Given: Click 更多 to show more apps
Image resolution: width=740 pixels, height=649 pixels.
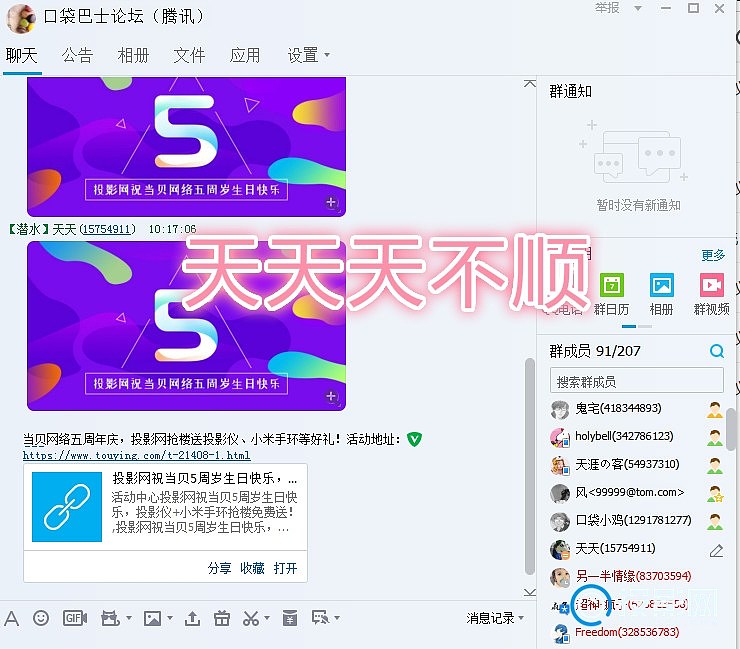Looking at the screenshot, I should pos(713,255).
